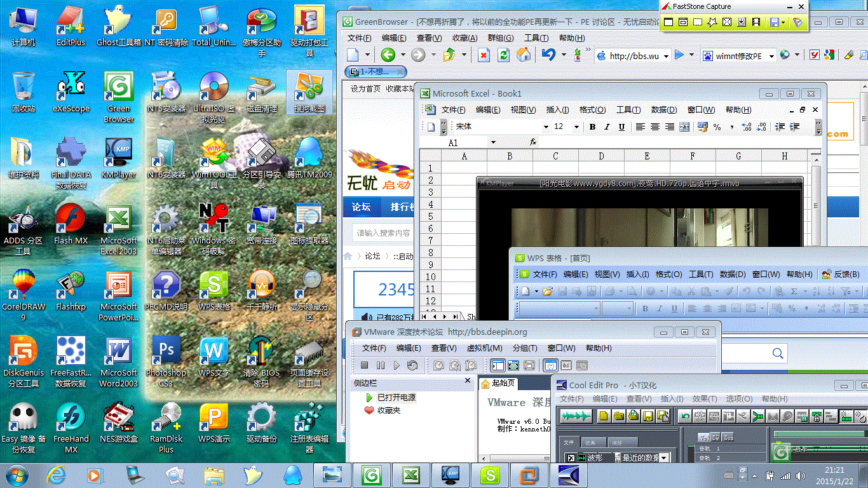Click the New document icon in Excel toolbar
Screen dimensions: 868x488
[x=431, y=127]
